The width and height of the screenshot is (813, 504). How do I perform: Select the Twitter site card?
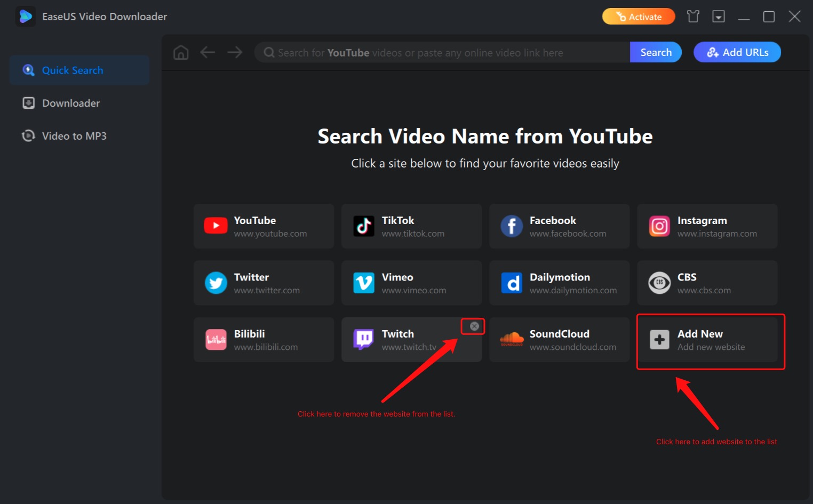264,283
